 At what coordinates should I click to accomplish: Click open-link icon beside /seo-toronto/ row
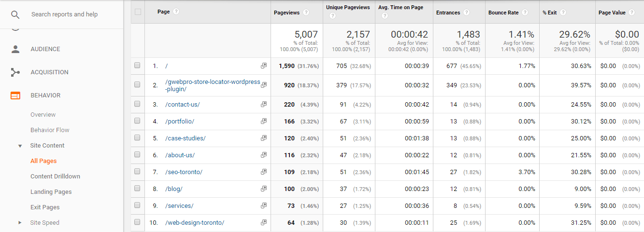click(x=264, y=172)
